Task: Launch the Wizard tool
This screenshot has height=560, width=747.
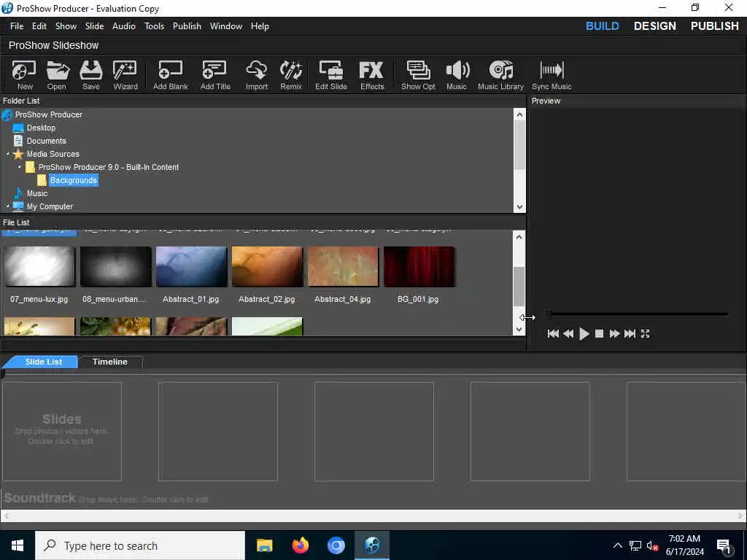Action: (125, 75)
